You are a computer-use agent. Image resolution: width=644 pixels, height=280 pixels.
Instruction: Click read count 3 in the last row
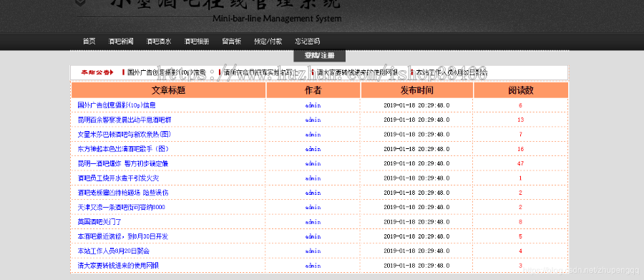pyautogui.click(x=520, y=266)
